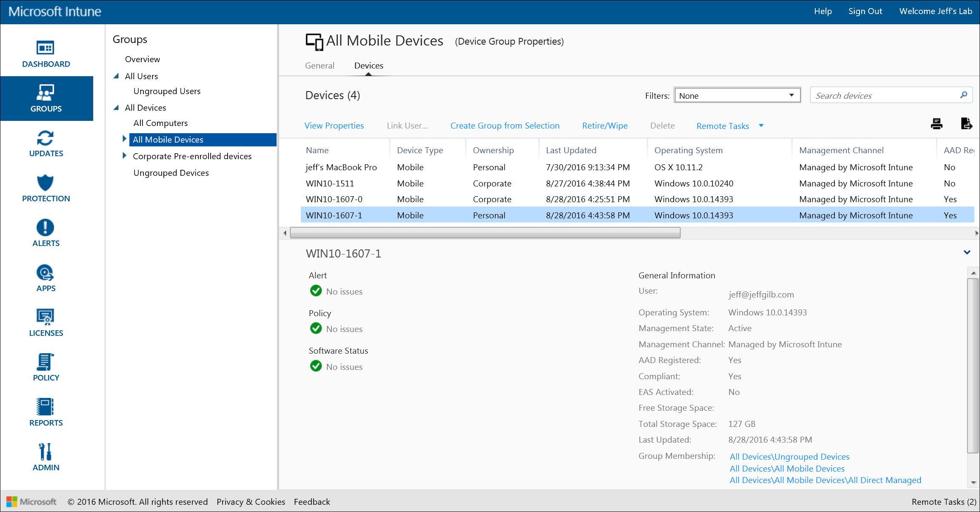
Task: Click the Retire/Wipe action
Action: click(x=605, y=126)
